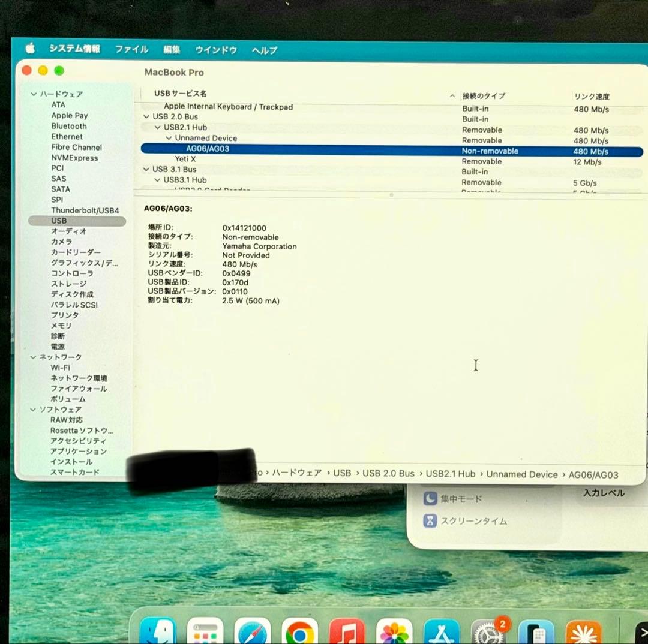This screenshot has width=648, height=644.
Task: Select プリンタ in the sidebar
Action: (65, 315)
